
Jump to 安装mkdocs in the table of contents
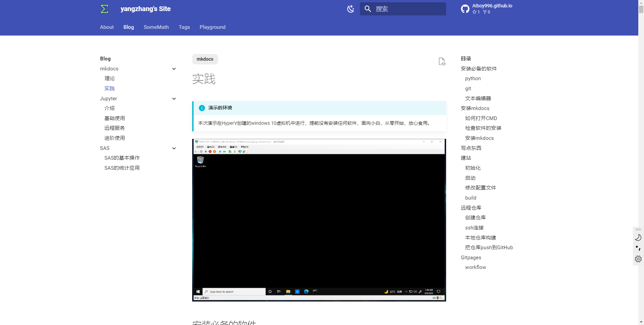coord(475,108)
